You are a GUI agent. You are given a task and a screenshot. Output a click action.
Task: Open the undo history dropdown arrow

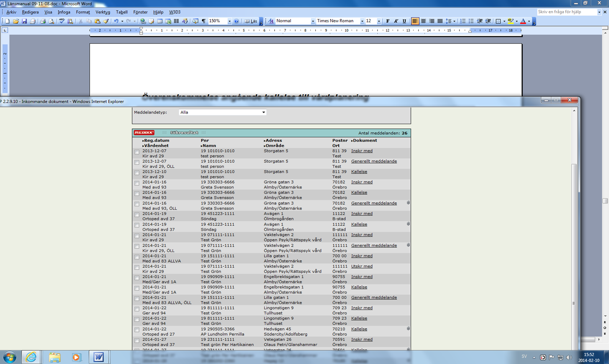[x=122, y=21]
